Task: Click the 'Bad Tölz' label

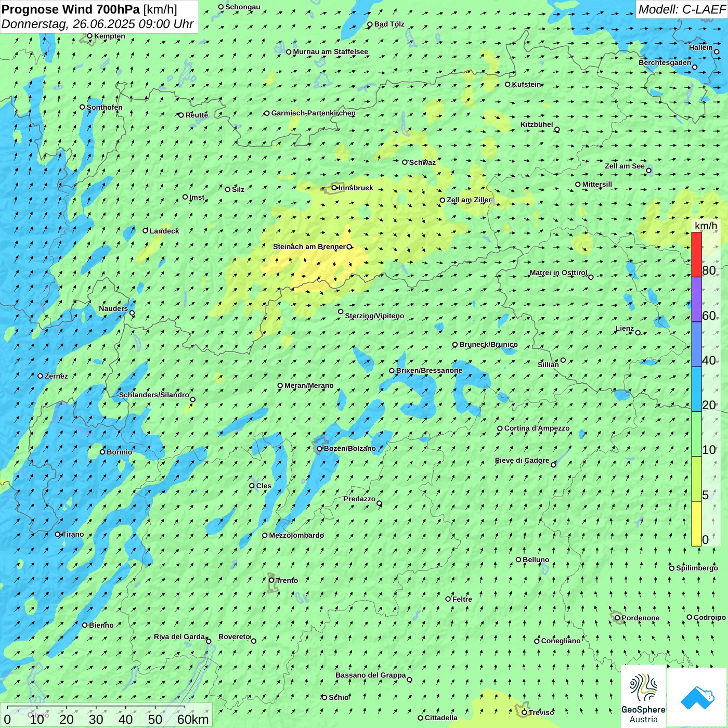Action: 389,24
